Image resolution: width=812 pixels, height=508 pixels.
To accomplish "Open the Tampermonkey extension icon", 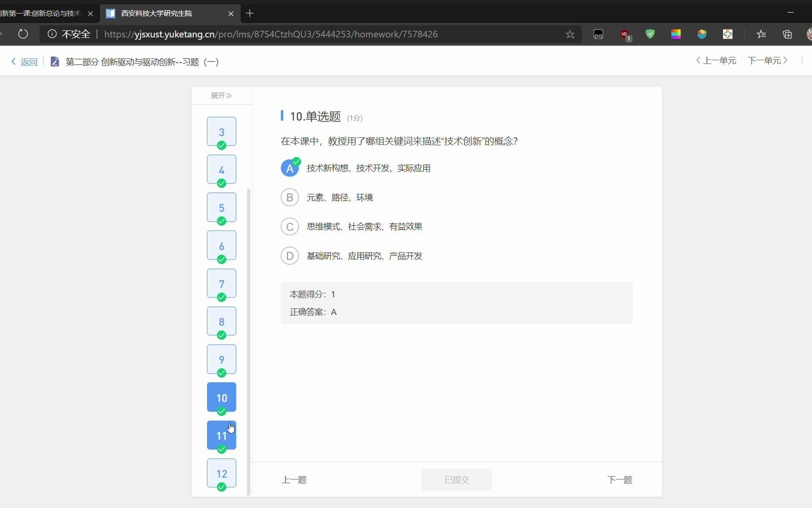I will click(x=598, y=34).
